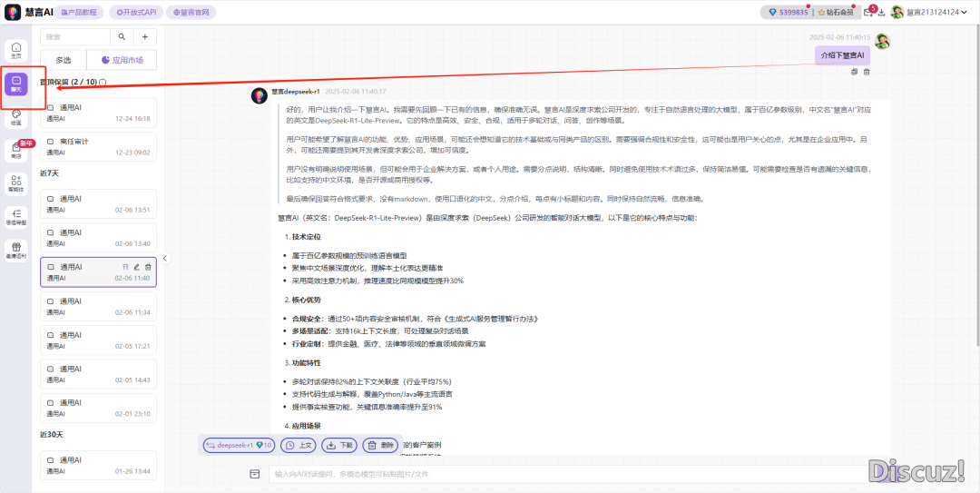
Task: Click the 多选 multi-select button
Action: (64, 60)
